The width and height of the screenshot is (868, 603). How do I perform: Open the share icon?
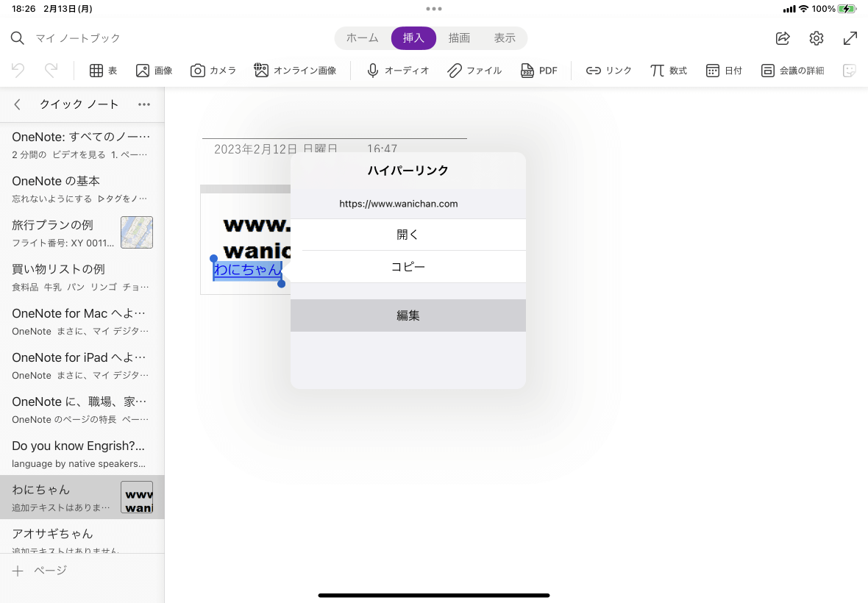tap(783, 38)
